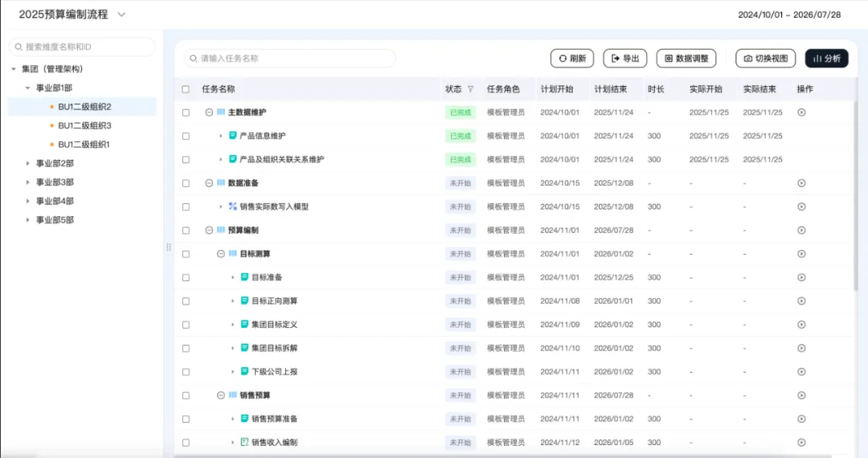
Task: Select BU1二级组织1 in the tree
Action: [83, 145]
